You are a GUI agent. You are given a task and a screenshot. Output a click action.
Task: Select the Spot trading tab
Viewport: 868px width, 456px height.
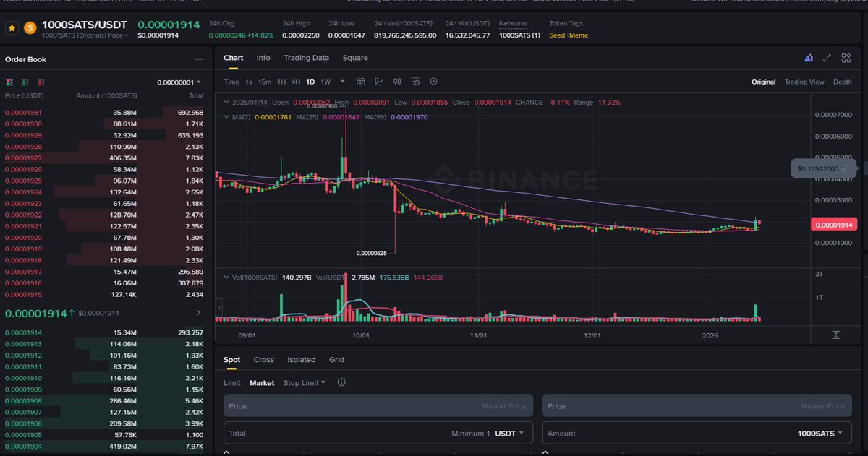231,359
